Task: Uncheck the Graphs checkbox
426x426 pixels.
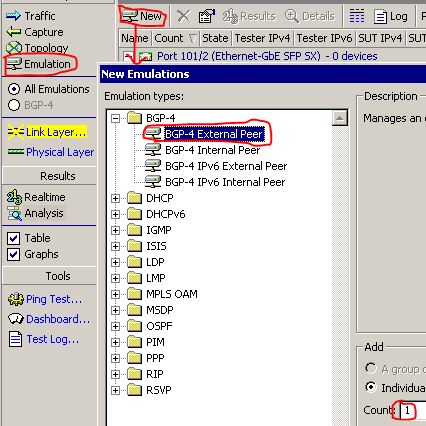Action: pos(13,254)
